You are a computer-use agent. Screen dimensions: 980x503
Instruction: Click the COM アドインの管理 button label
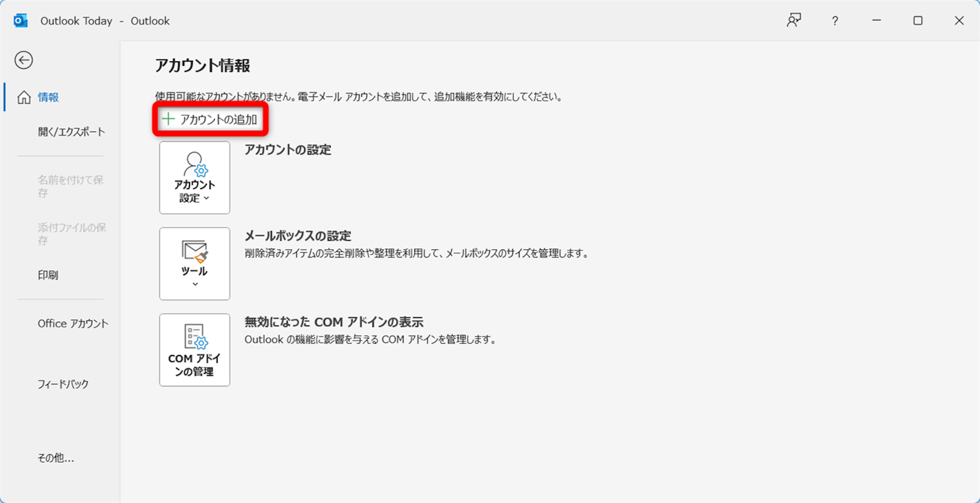(x=195, y=365)
